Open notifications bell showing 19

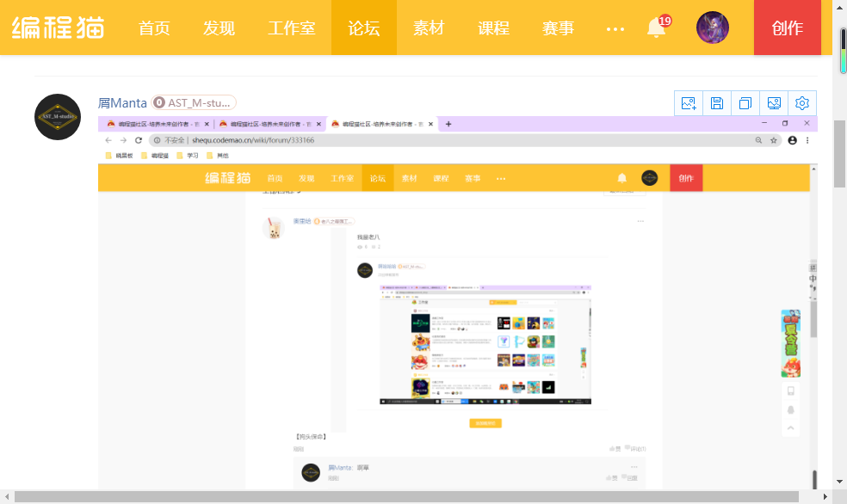point(658,27)
